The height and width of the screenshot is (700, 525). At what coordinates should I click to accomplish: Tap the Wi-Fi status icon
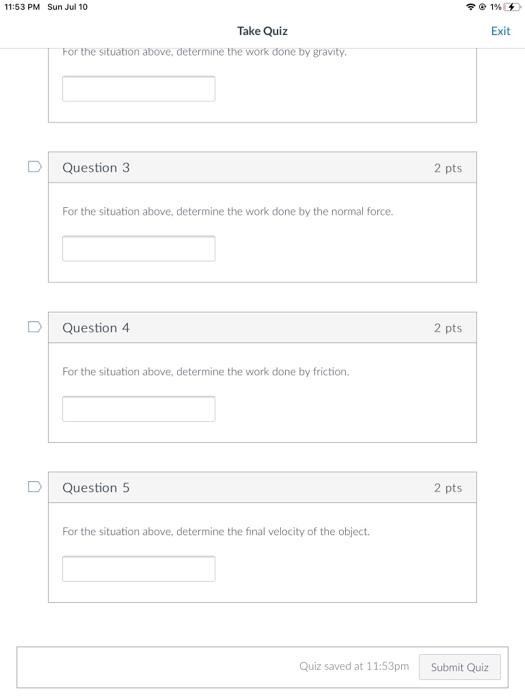click(470, 7)
